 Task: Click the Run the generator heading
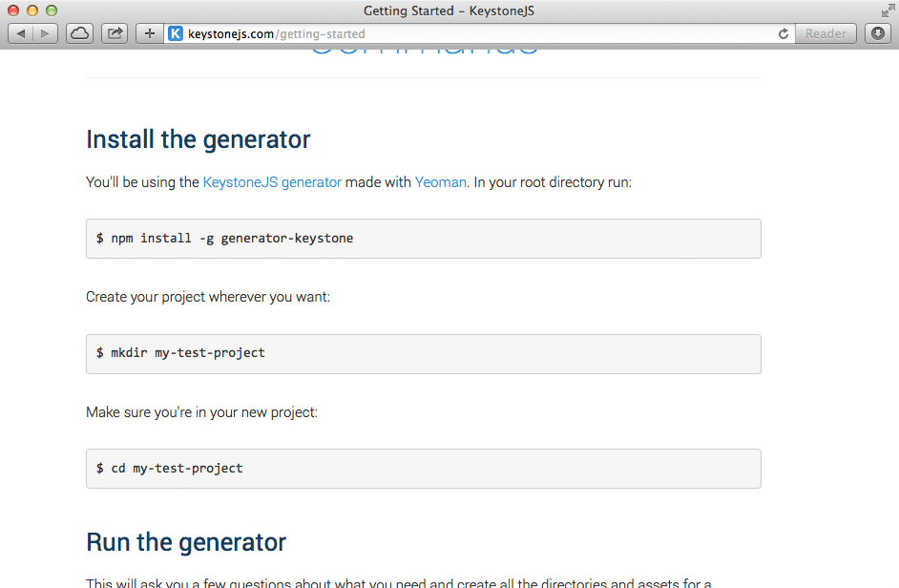point(186,542)
